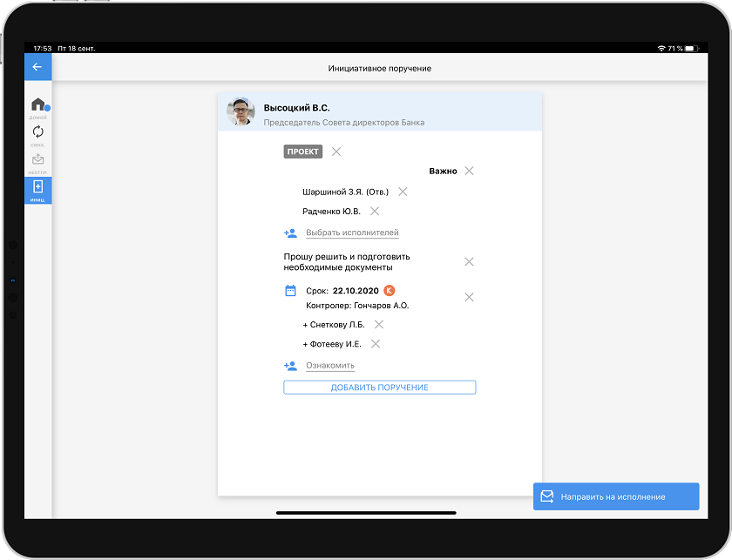Screen dimensions: 732x560
Task: Open the Неотпр. unsent outbox icon
Action: 37,160
